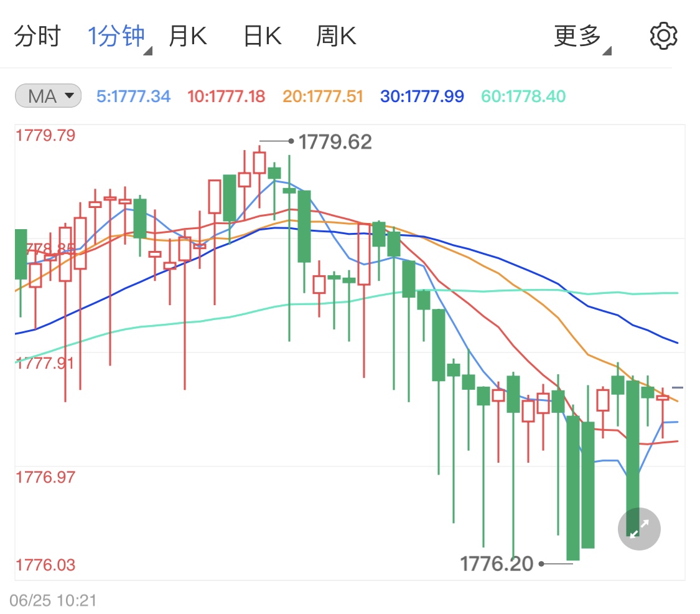Viewport: 700px width, 614px height.
Task: Click the MA 30:1777.99 value
Action: [x=422, y=96]
